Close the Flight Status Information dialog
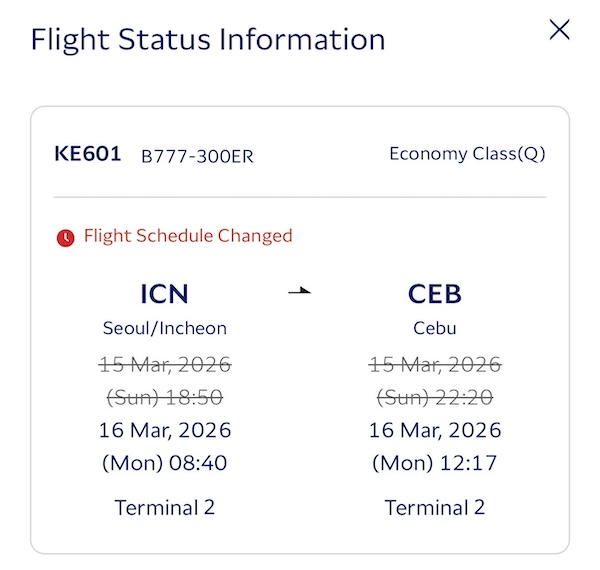The width and height of the screenshot is (600, 570). (560, 30)
